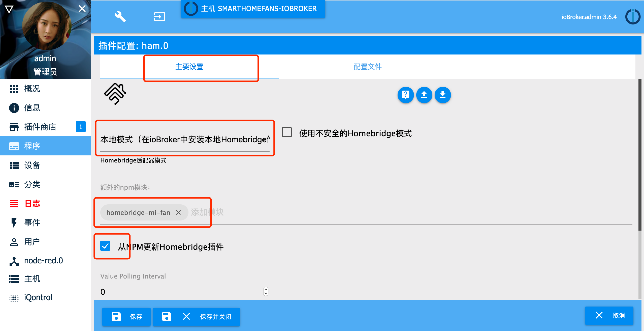Screen dimensions: 644x331
Task: Open the 设备 objects page
Action: click(45, 165)
